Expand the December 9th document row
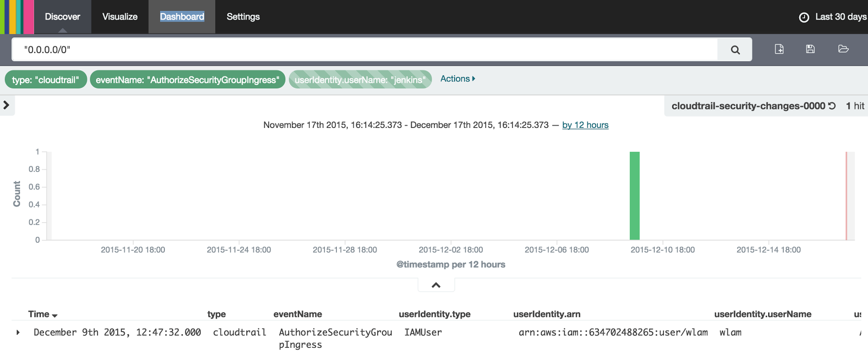The height and width of the screenshot is (356, 868). pyautogui.click(x=18, y=332)
